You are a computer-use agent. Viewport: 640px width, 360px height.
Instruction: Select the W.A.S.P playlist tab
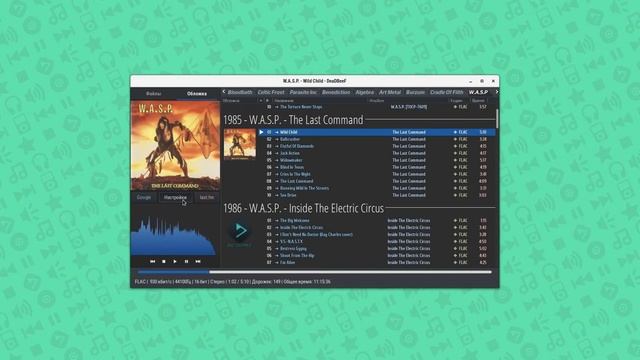(478, 92)
